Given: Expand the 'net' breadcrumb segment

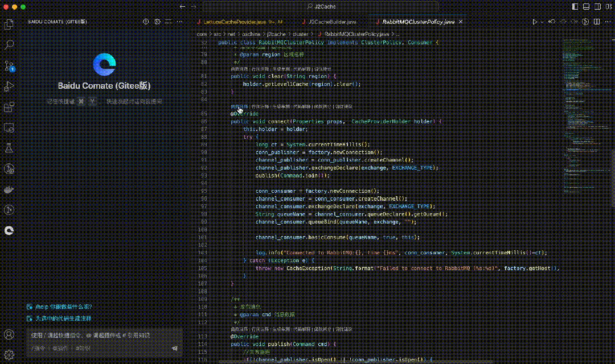Looking at the screenshot, I should pos(231,34).
